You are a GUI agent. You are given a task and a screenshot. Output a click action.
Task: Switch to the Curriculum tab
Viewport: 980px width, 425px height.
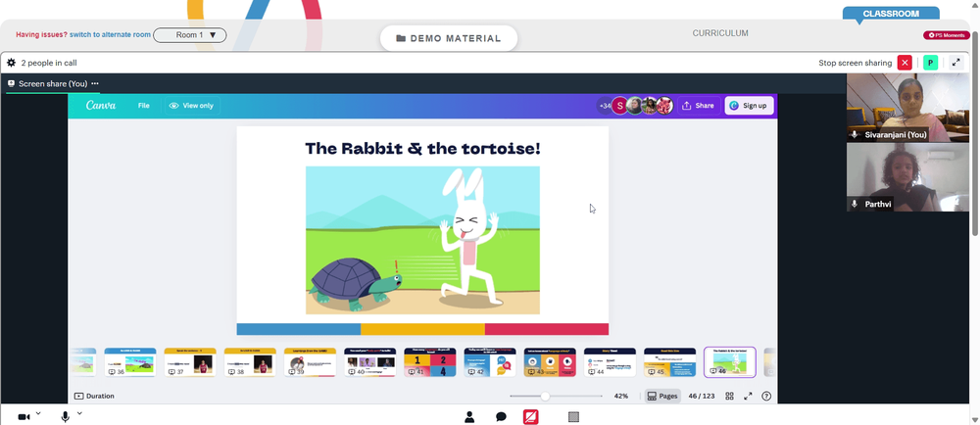click(720, 33)
